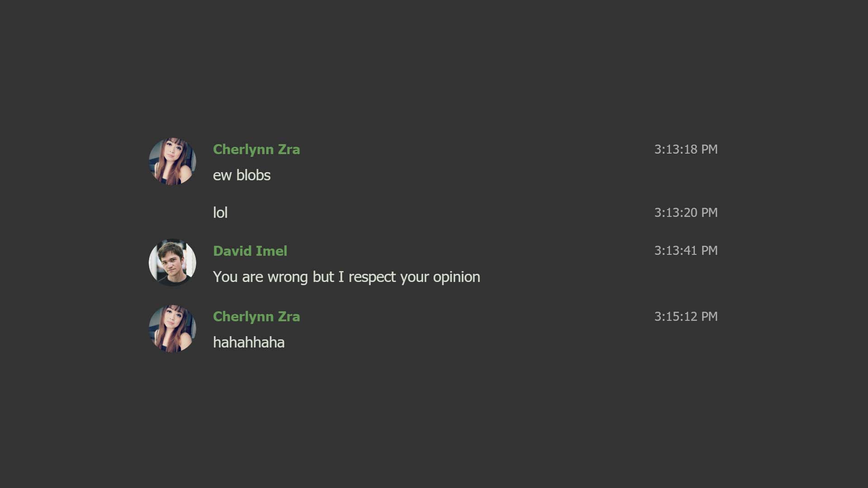Open David Imel's profile picture
Screen dimensions: 868x488
pyautogui.click(x=172, y=263)
